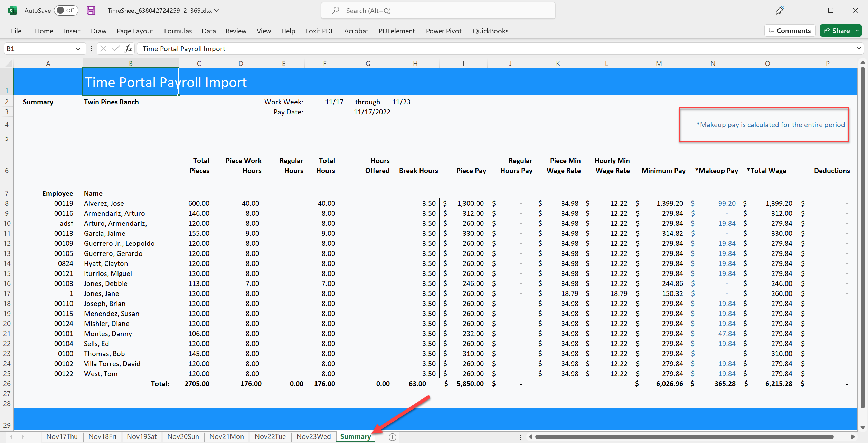Viewport: 868px width, 443px height.
Task: Expand the formula bar chevron
Action: pyautogui.click(x=859, y=48)
